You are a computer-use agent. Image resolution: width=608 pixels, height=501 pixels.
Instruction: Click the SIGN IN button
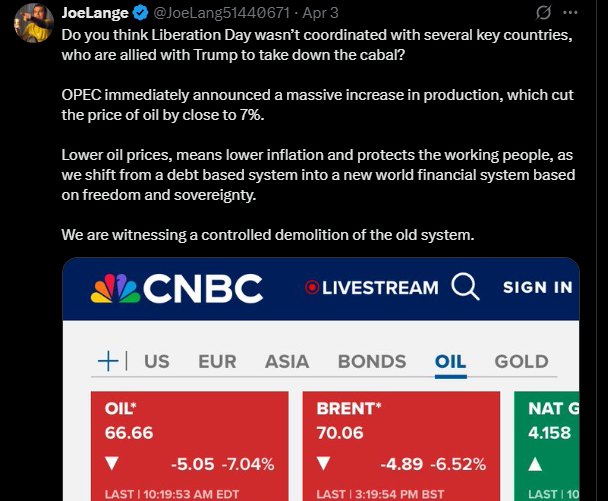click(537, 288)
